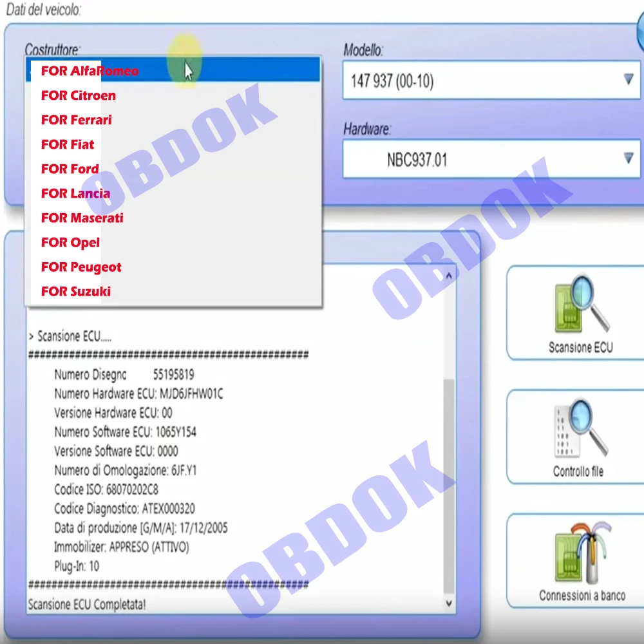Viewport: 644px width, 644px height.
Task: Select FOR Opel manufacturer entry
Action: (173, 242)
